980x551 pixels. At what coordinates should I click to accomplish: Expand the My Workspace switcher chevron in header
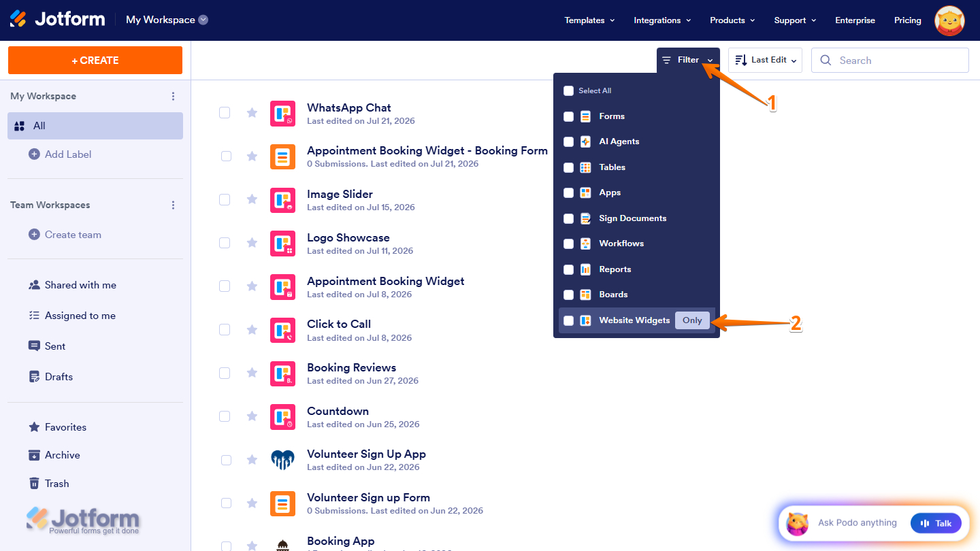coord(203,20)
